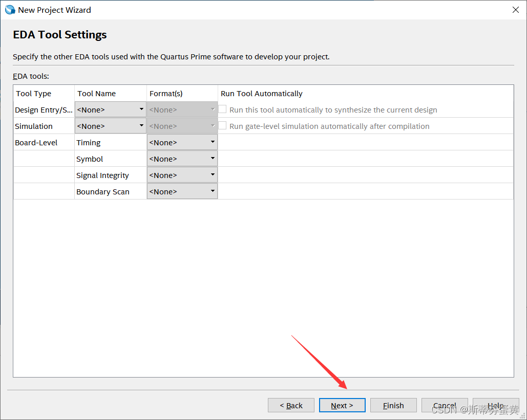Open Design Entry/Synthesis Format(s) dropdown

coord(182,109)
